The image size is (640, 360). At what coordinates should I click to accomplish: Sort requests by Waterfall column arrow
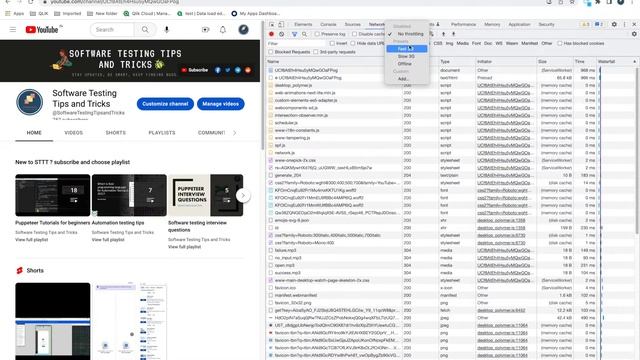[x=634, y=62]
